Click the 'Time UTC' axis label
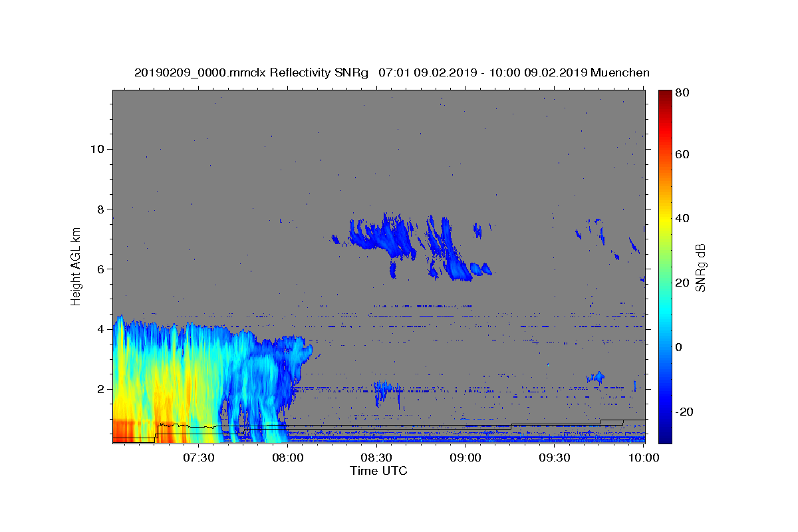The width and height of the screenshot is (798, 532). pyautogui.click(x=378, y=471)
